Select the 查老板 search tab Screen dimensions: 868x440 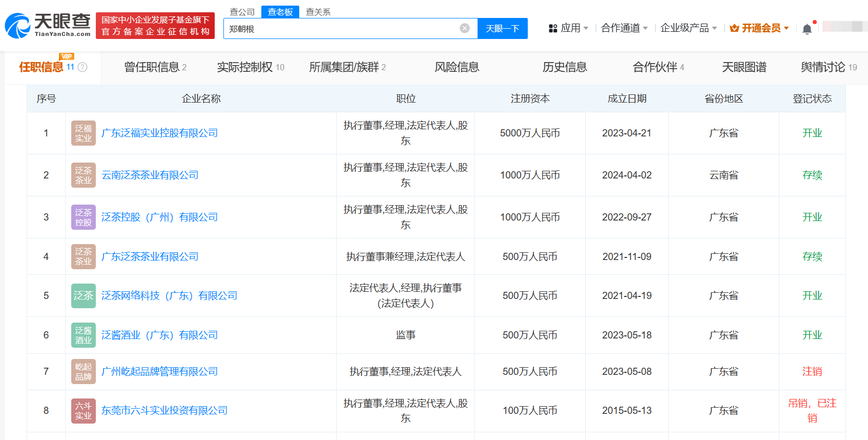coord(280,12)
